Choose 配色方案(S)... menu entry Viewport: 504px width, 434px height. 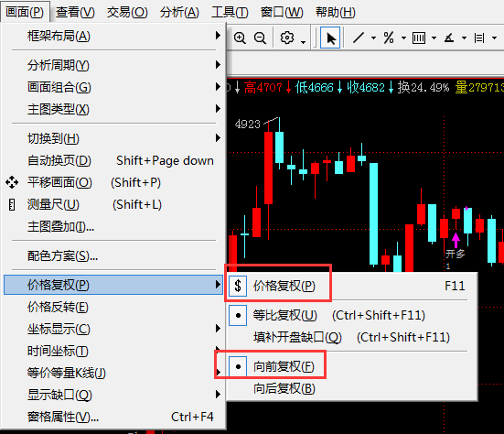tap(113, 255)
